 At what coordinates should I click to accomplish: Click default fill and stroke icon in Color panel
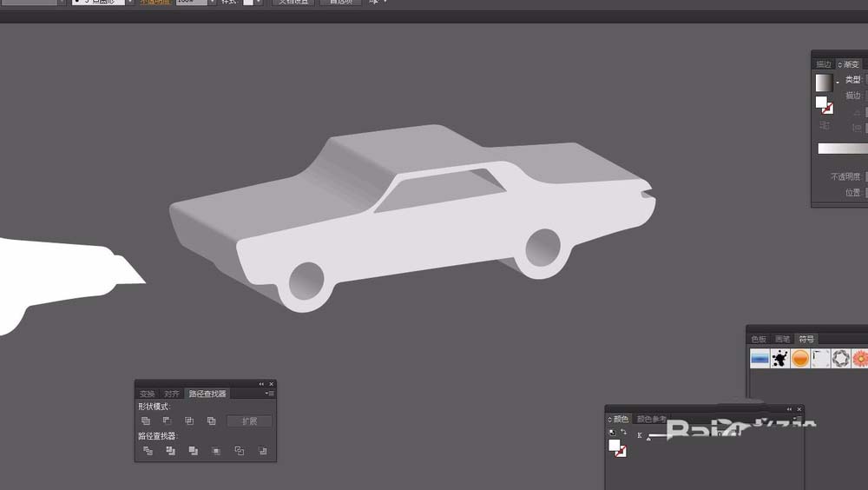(612, 433)
